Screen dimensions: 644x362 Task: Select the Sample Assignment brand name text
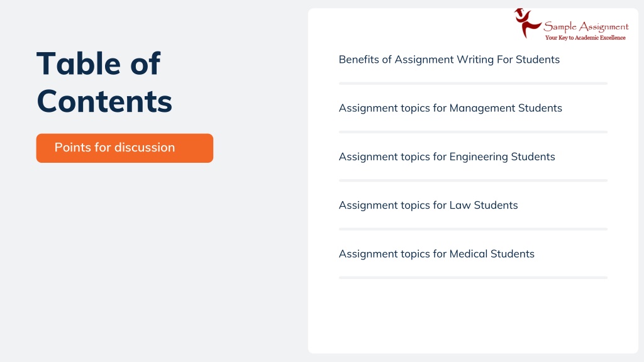[x=586, y=27]
